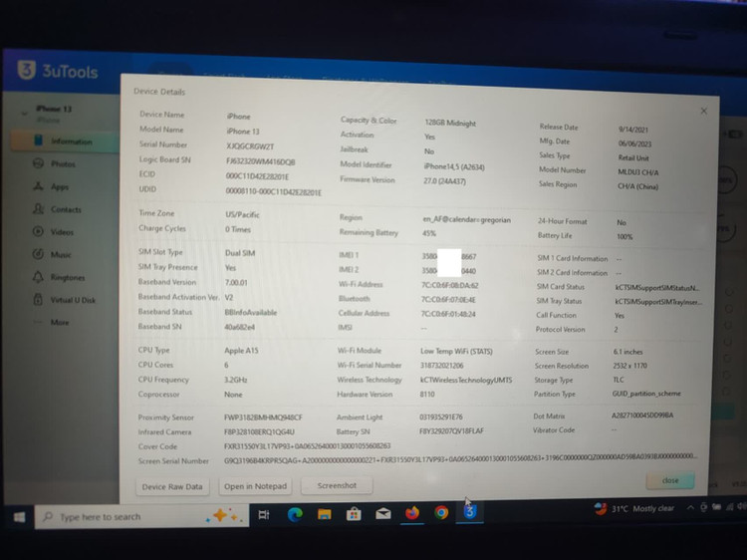Open Task View icon on taskbar
Image resolution: width=747 pixels, height=560 pixels.
click(x=264, y=514)
